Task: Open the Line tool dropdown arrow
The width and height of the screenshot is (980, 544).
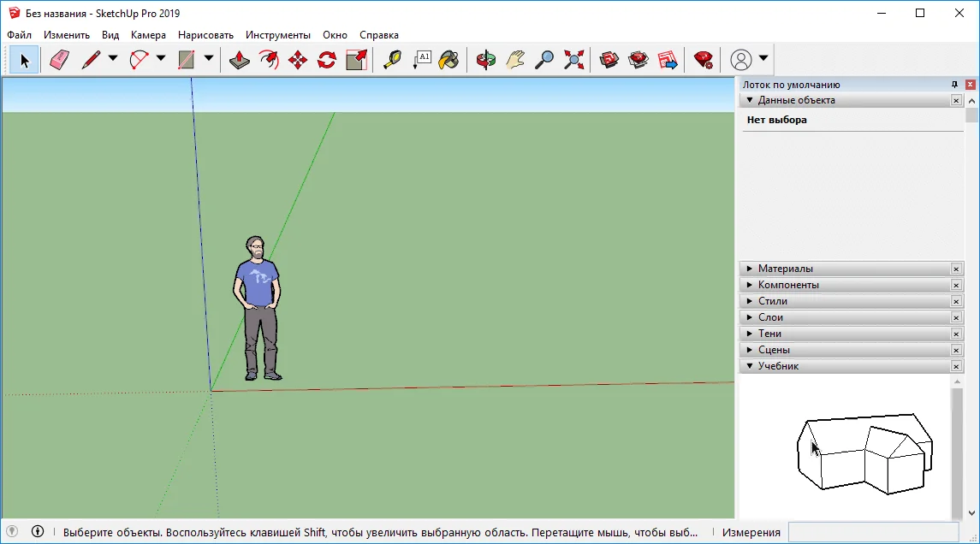Action: pos(113,58)
